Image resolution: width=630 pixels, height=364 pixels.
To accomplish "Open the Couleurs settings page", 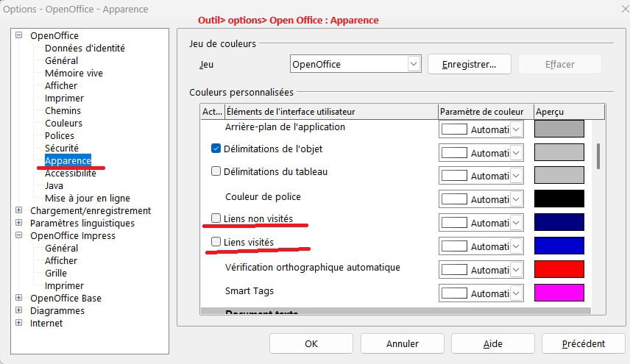I will click(63, 123).
